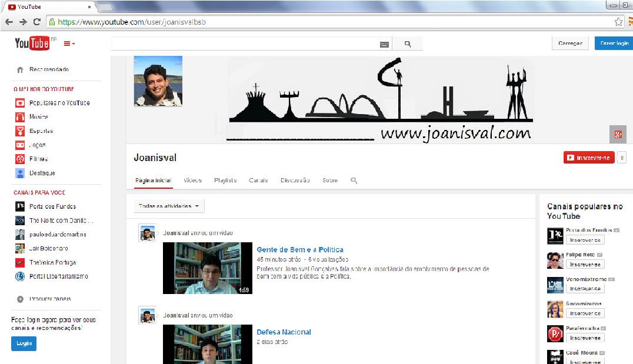
Task: Click the virtual keyboard icon in search box
Action: (384, 44)
